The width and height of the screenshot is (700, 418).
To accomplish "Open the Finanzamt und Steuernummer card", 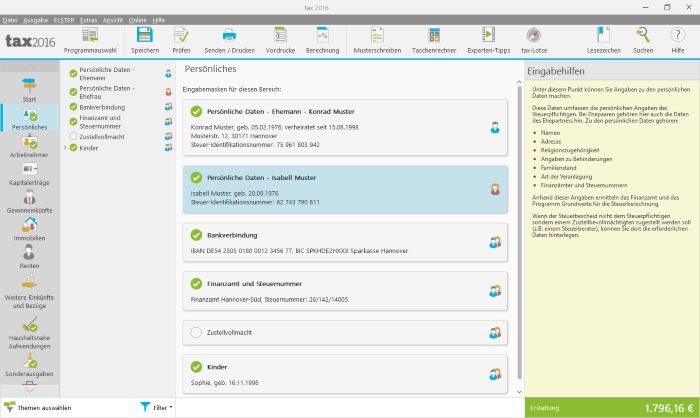I will point(345,291).
